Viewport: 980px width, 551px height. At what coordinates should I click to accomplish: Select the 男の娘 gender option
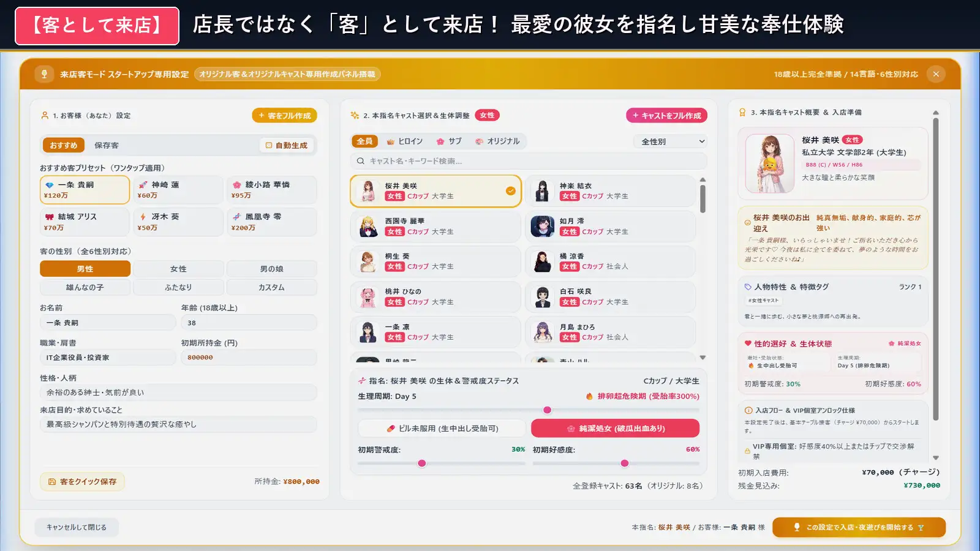(271, 269)
